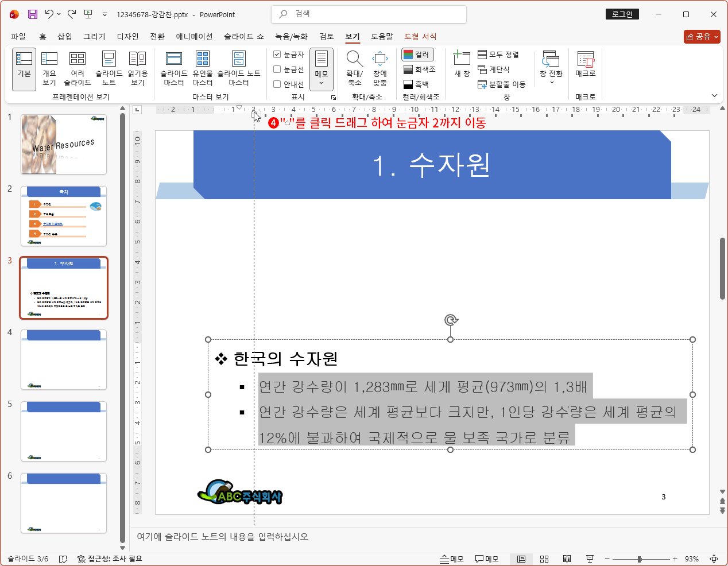
Task: Collapse the ribbon with the chevron
Action: pos(714,95)
